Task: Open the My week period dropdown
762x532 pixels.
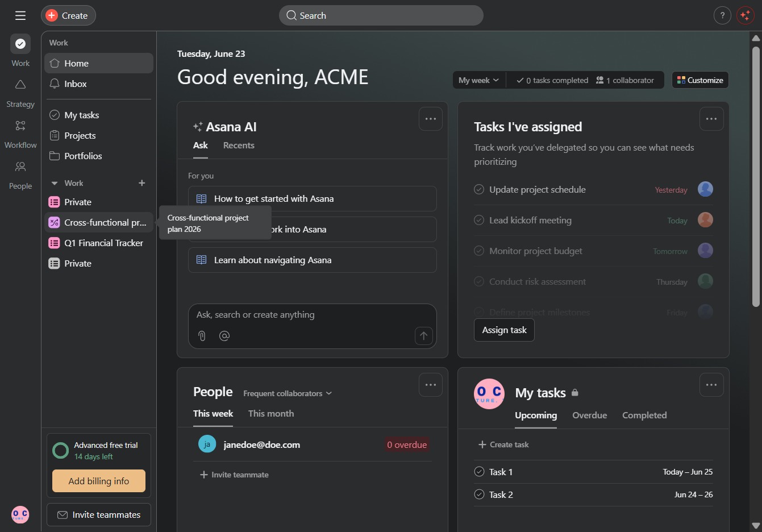Action: tap(479, 80)
